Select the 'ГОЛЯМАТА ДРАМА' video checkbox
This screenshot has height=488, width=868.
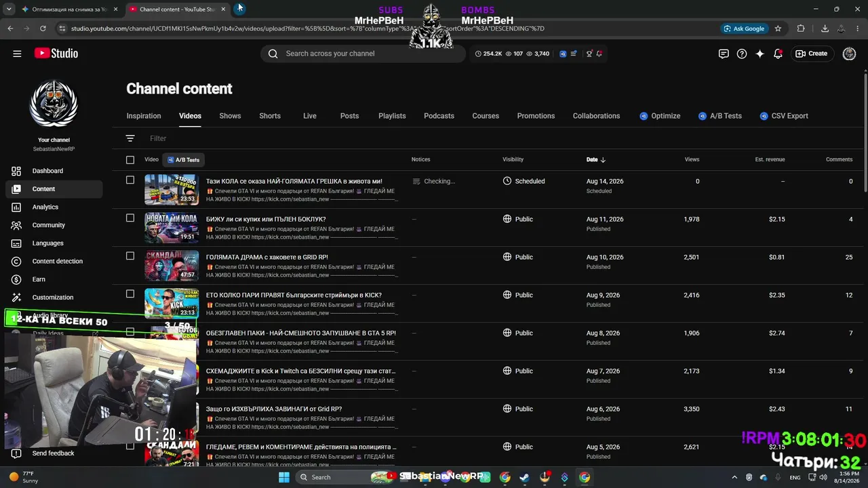coord(130,256)
